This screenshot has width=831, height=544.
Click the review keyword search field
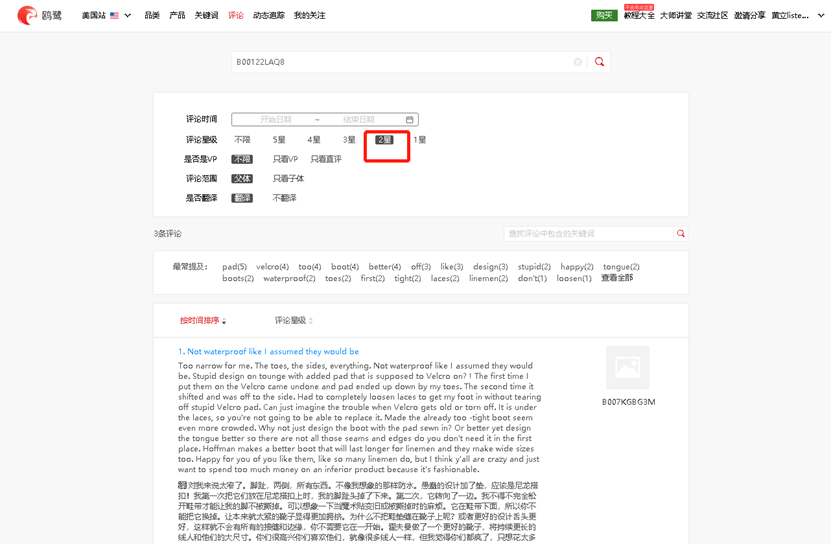(588, 233)
